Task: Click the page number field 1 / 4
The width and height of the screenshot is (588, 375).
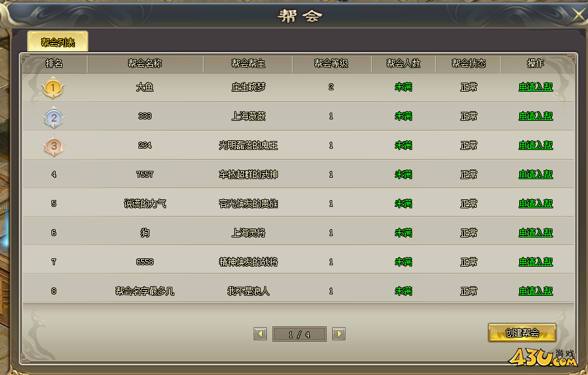Action: coord(300,334)
